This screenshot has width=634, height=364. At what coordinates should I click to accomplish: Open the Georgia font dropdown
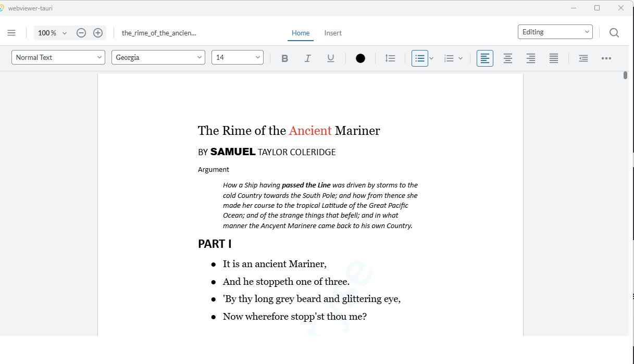(x=158, y=57)
